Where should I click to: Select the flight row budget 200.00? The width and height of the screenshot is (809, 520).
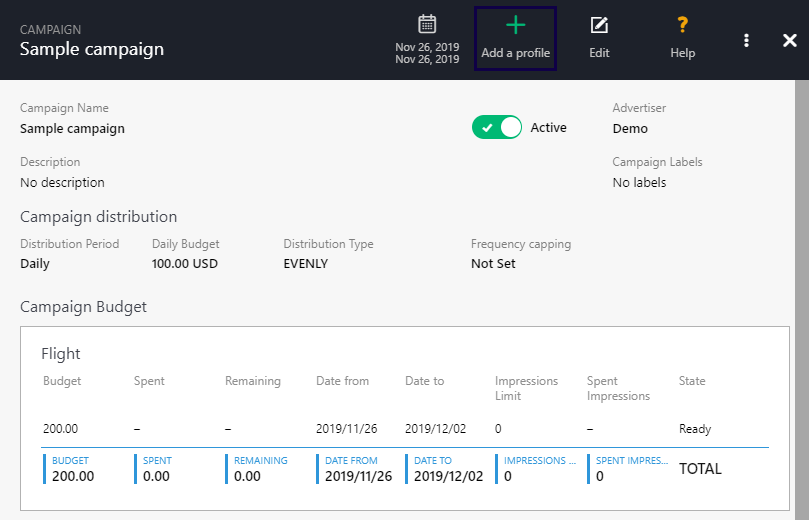click(61, 429)
